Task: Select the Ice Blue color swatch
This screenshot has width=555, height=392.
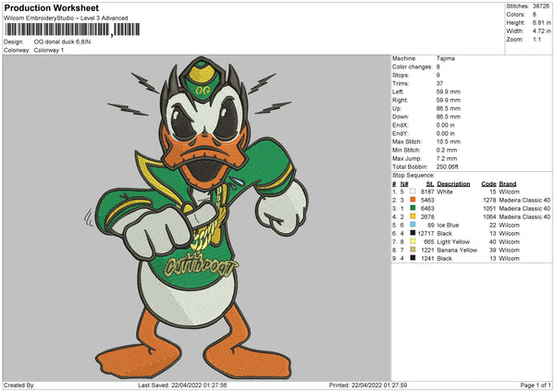Action: (x=413, y=225)
